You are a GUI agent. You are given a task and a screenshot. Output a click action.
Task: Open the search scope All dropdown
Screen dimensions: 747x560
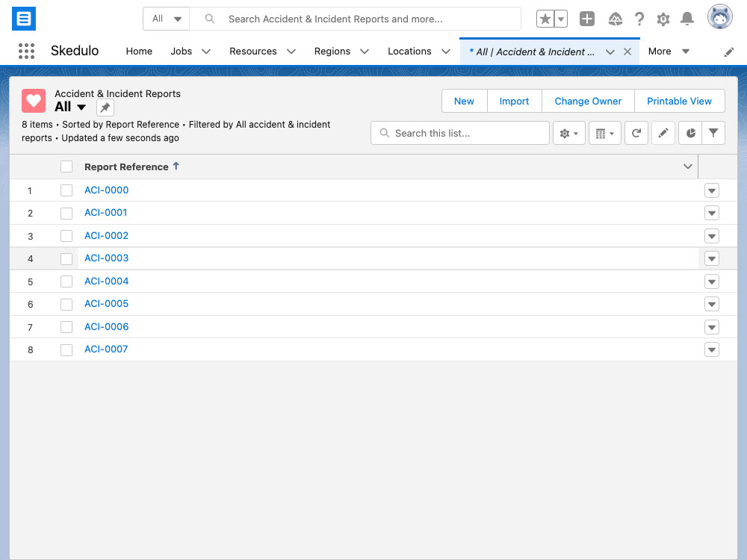click(167, 19)
